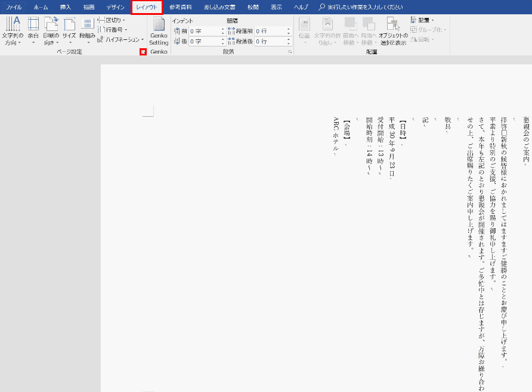Open the ページ設定 dialog launcher
This screenshot has width=532, height=392.
143,52
